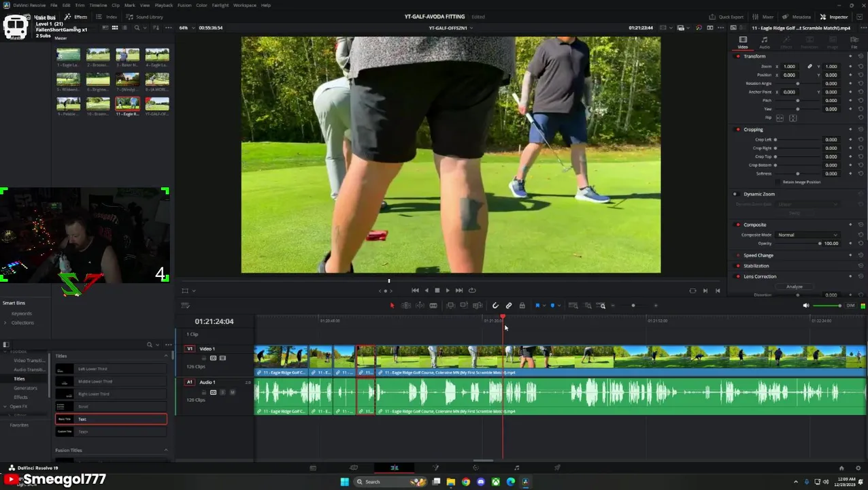Play the timeline in reverse
Viewport: 868px width, 490px height.
pyautogui.click(x=427, y=291)
